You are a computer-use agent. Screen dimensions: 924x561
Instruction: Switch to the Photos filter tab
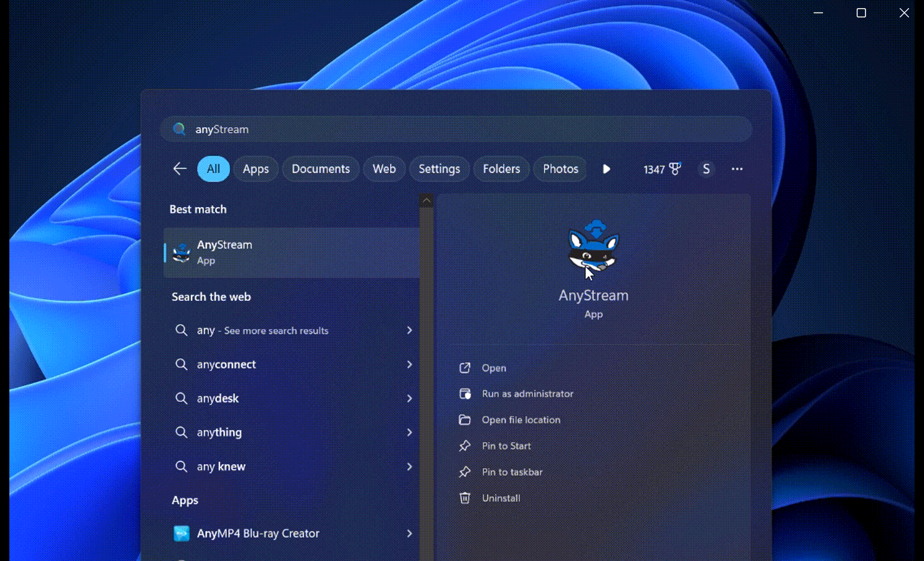click(x=561, y=169)
